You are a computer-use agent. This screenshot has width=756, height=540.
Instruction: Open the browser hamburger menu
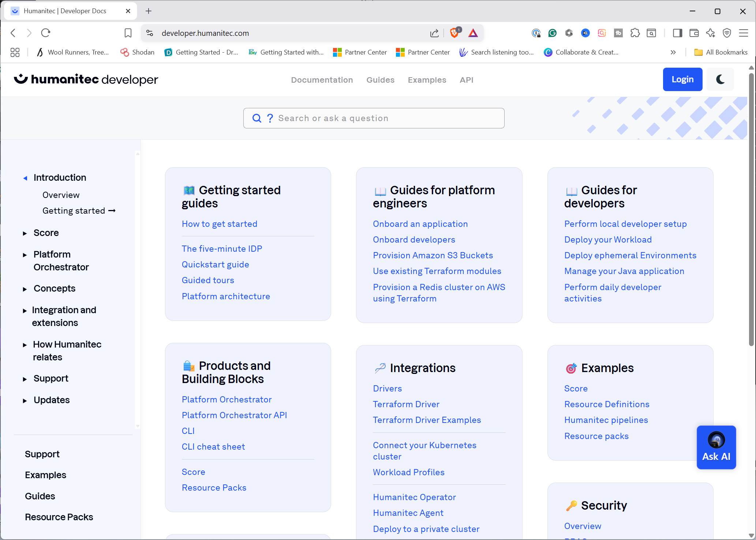pyautogui.click(x=744, y=33)
